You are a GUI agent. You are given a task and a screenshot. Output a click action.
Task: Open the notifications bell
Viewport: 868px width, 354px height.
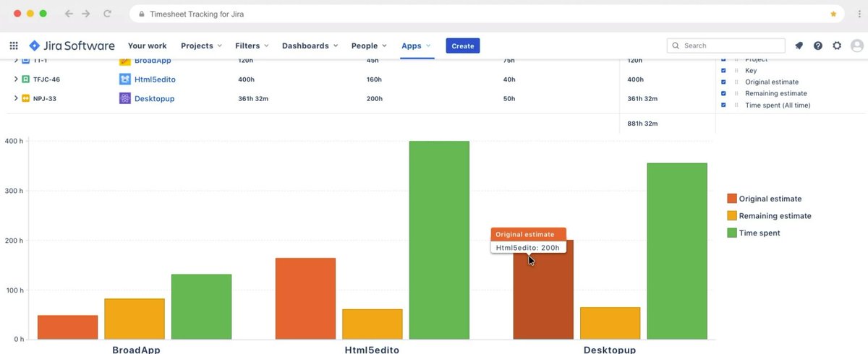(799, 46)
